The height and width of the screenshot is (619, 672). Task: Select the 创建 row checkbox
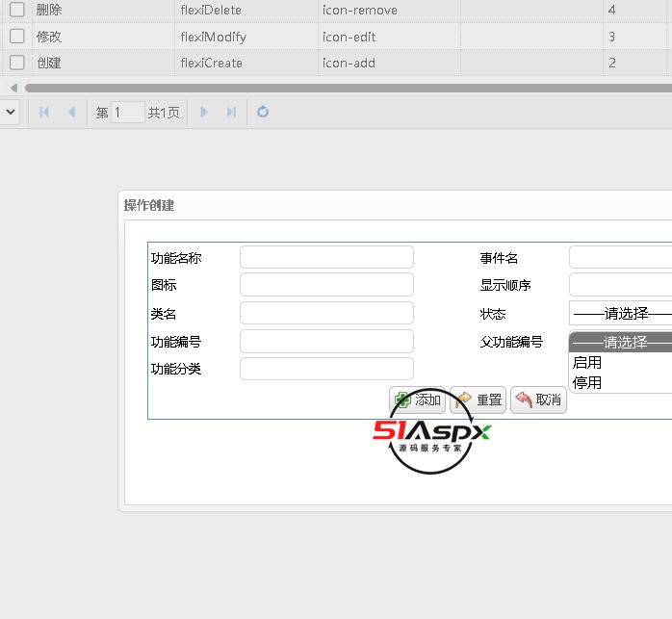click(x=16, y=63)
